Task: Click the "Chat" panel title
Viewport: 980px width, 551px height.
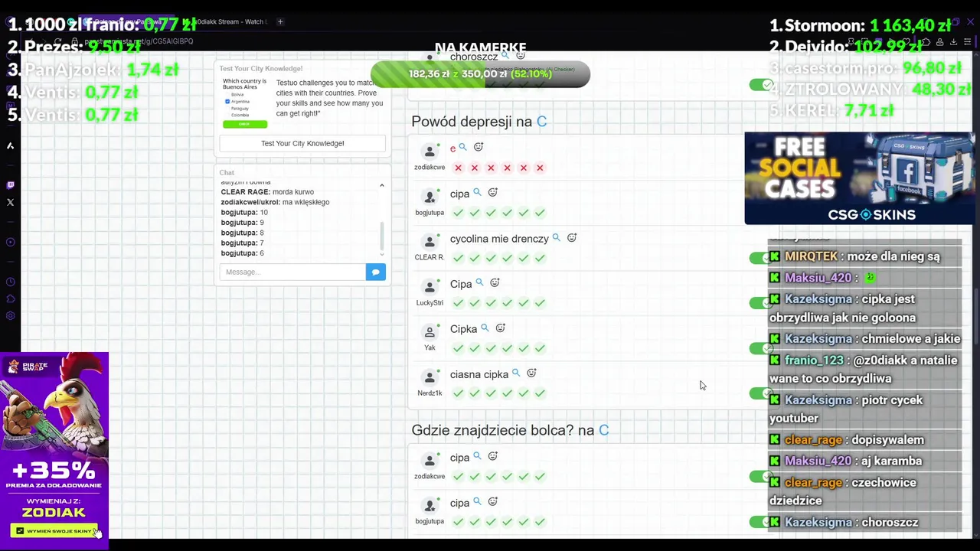Action: coord(227,173)
